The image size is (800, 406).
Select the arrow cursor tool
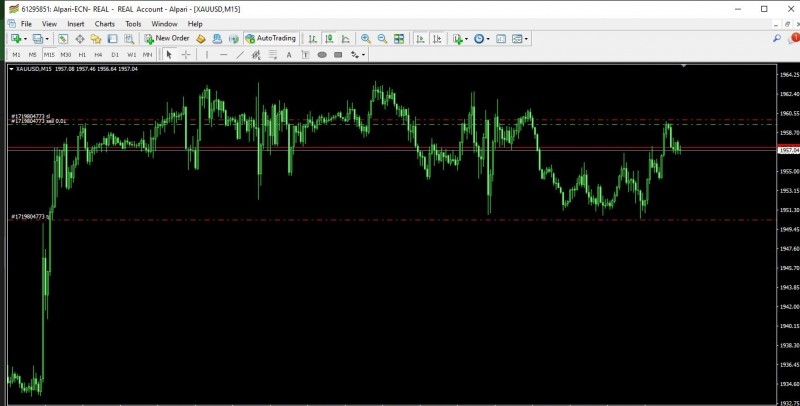tap(169, 55)
